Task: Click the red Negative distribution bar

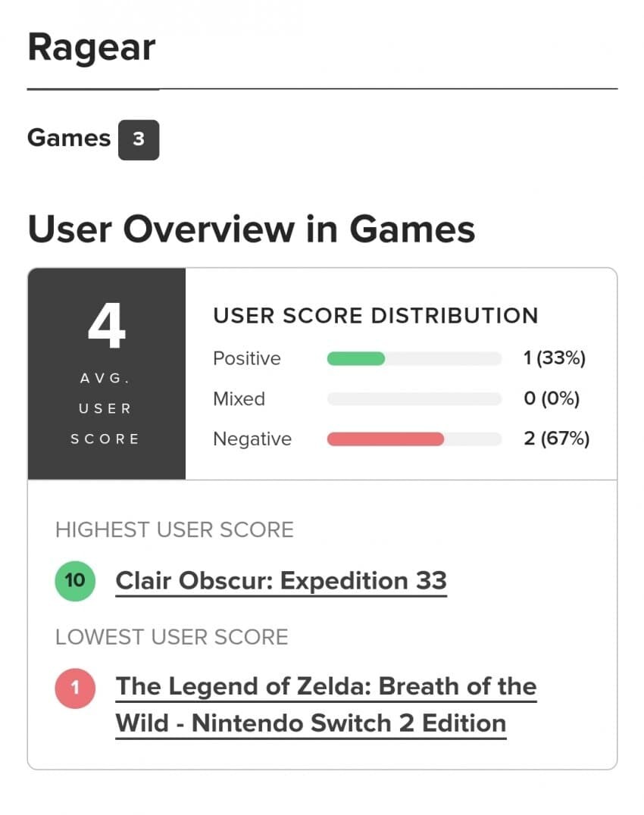Action: (x=385, y=439)
